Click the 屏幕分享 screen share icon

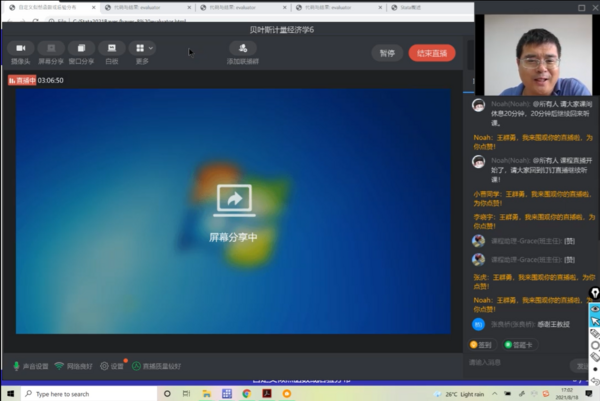click(51, 49)
